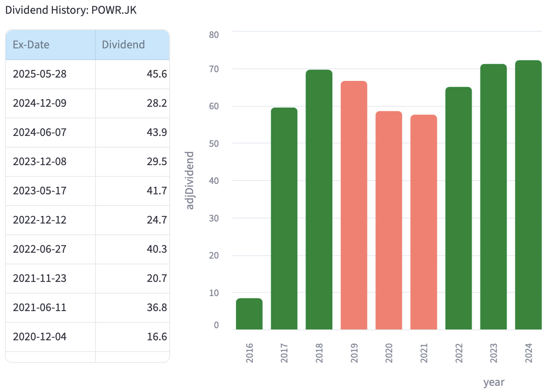Select the 2022-06-27 ex-date cell
The height and width of the screenshot is (392, 542).
point(50,249)
